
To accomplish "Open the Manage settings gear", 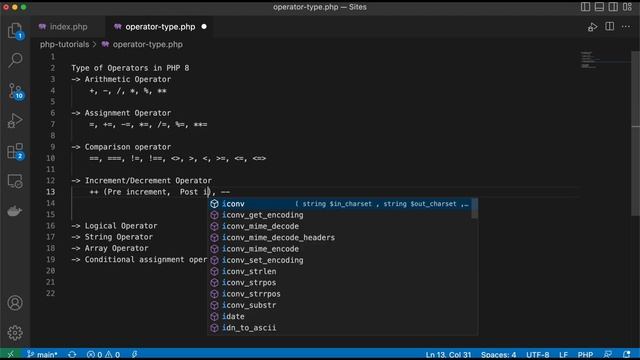I will coord(15,333).
